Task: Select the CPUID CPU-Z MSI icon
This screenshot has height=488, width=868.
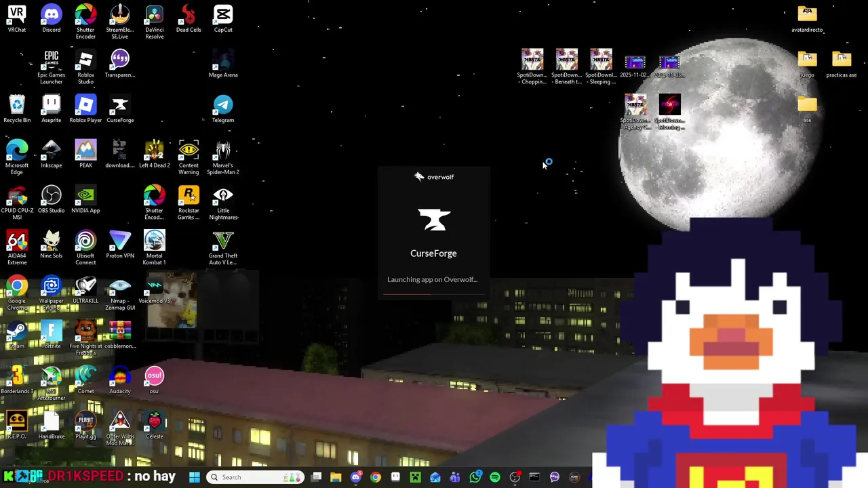Action: [x=17, y=203]
